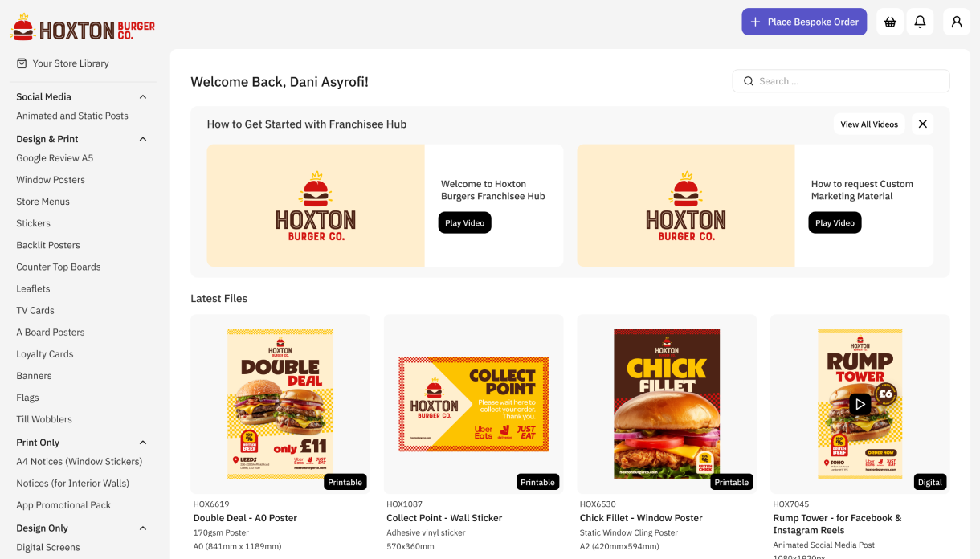Open Double Deal - A0 Poster title
Screen dimensions: 980x559
(x=245, y=518)
